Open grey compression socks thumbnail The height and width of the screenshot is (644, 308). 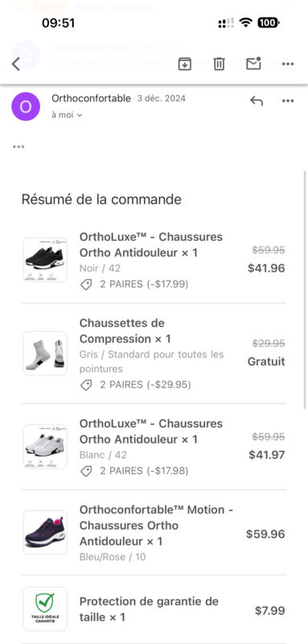(45, 353)
